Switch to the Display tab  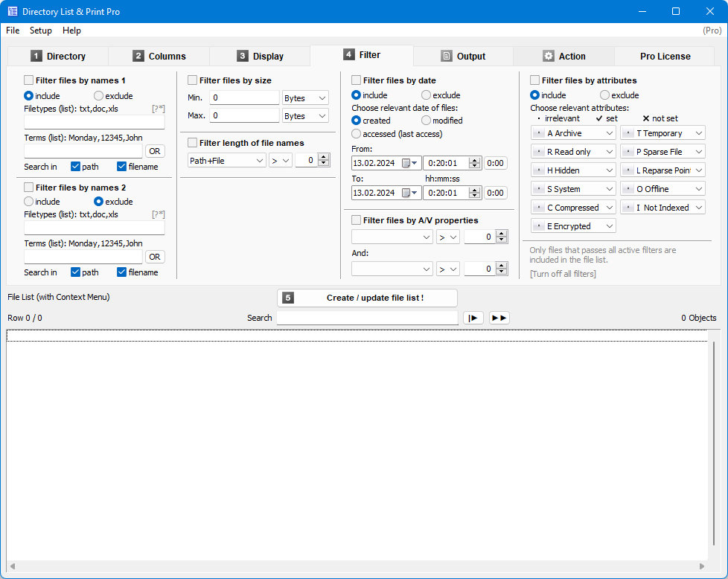[260, 56]
